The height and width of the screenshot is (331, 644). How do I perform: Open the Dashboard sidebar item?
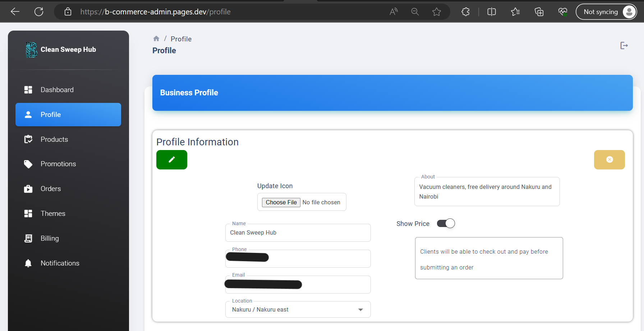pyautogui.click(x=57, y=90)
